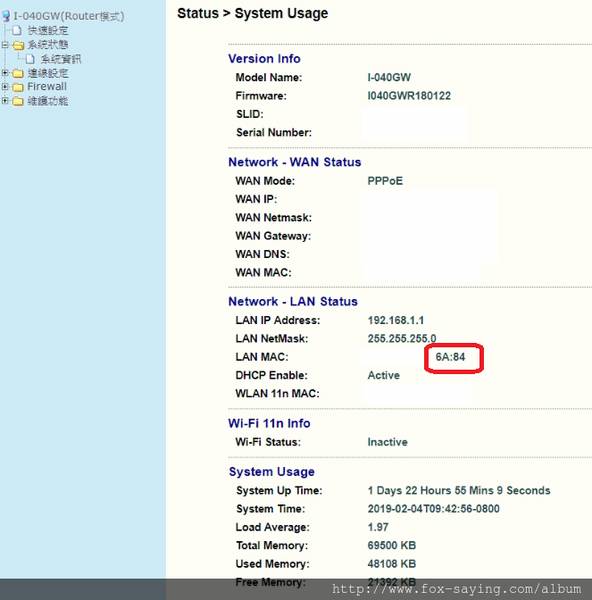The width and height of the screenshot is (592, 600).
Task: Click the page icon beside 系統資訊
Action: pos(30,59)
